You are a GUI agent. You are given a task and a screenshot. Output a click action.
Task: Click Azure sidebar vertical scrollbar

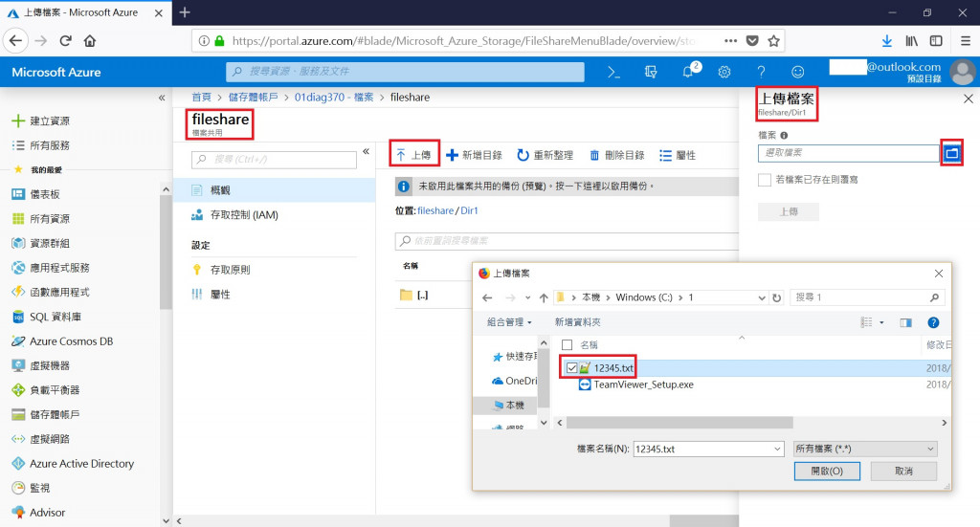click(165, 252)
